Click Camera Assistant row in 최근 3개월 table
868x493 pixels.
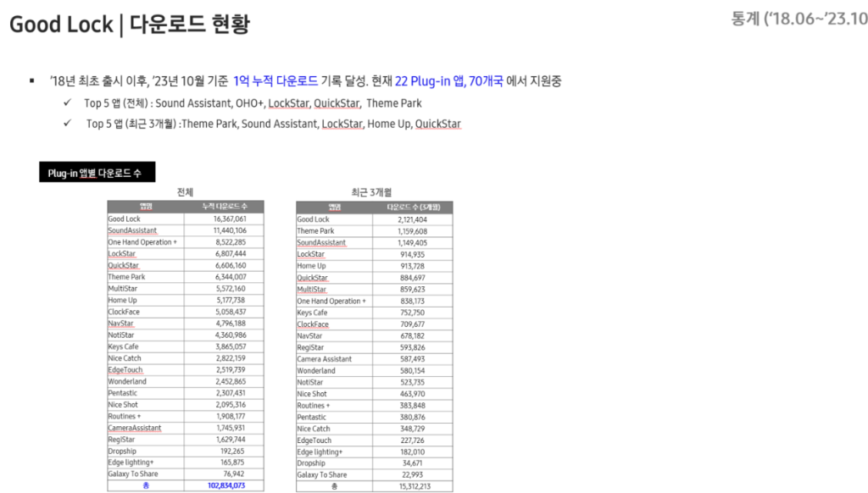[325, 359]
